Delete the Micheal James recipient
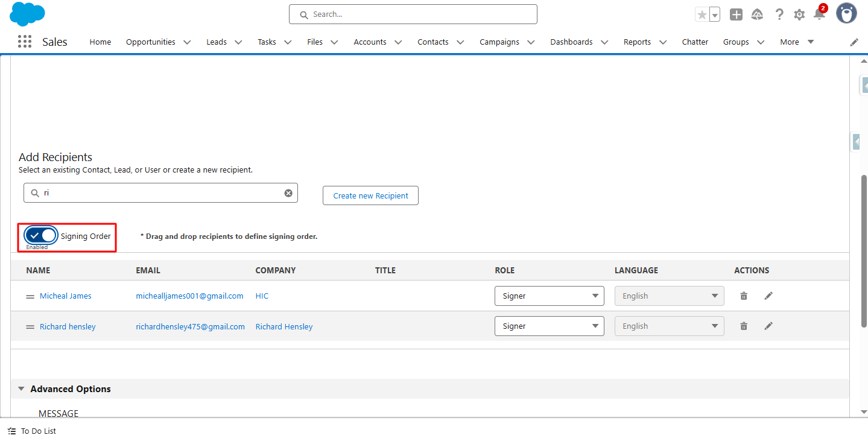The image size is (868, 441). pyautogui.click(x=744, y=296)
